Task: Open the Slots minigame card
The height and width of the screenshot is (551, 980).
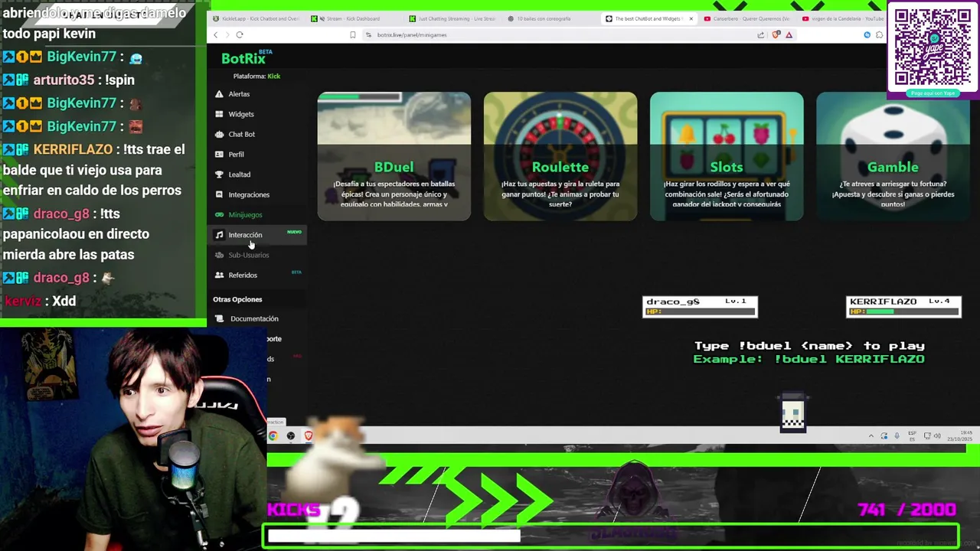Action: (x=727, y=156)
